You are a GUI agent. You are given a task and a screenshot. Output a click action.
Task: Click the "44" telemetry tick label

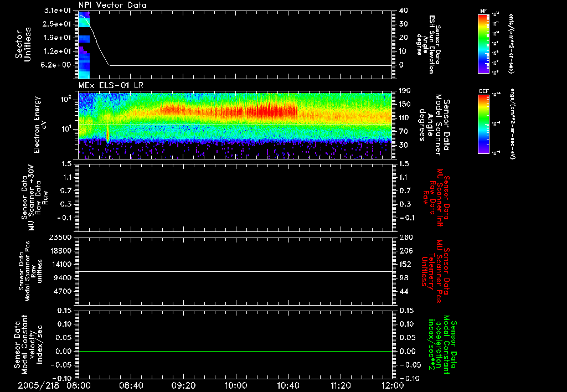pyautogui.click(x=404, y=291)
